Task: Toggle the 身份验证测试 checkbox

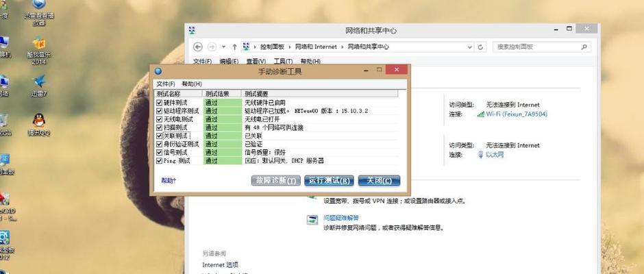Action: click(160, 144)
